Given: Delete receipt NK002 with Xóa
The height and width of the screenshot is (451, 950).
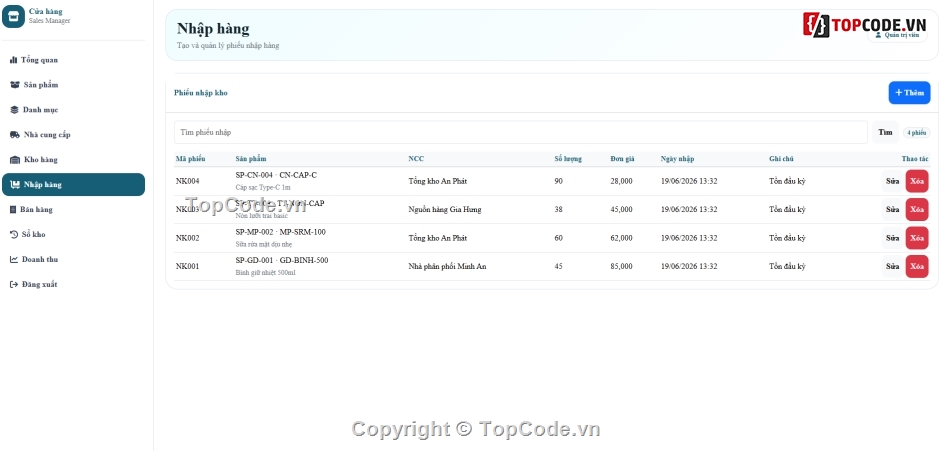Looking at the screenshot, I should point(917,238).
